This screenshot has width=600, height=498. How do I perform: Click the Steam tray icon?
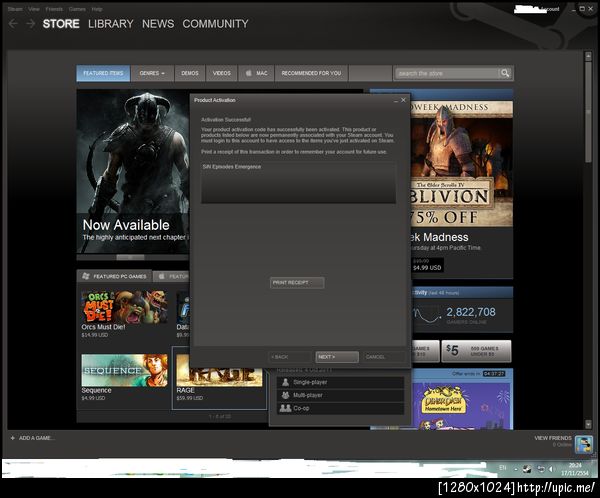(527, 469)
